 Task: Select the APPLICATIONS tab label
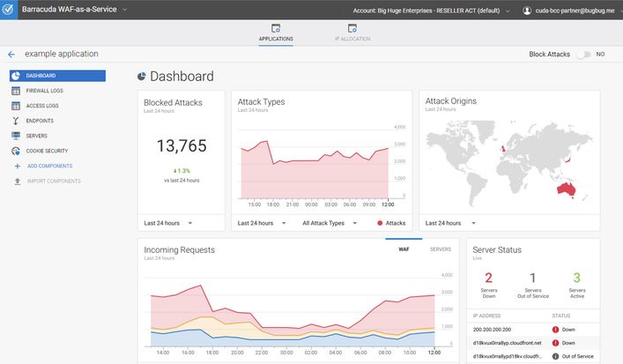coord(276,39)
